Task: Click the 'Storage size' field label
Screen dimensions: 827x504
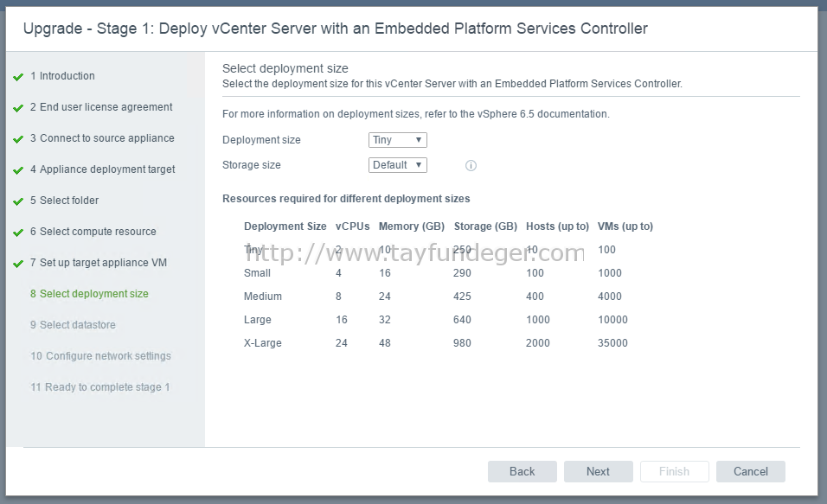Action: coord(252,165)
